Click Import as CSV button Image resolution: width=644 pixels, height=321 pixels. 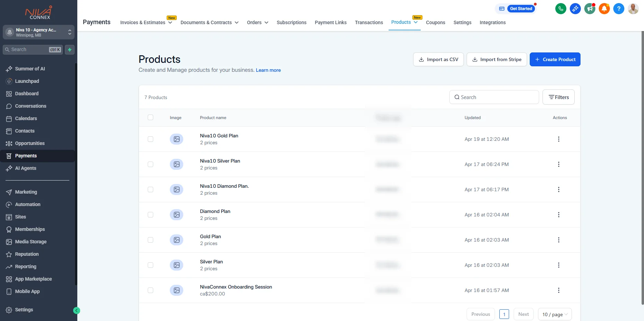pos(438,59)
